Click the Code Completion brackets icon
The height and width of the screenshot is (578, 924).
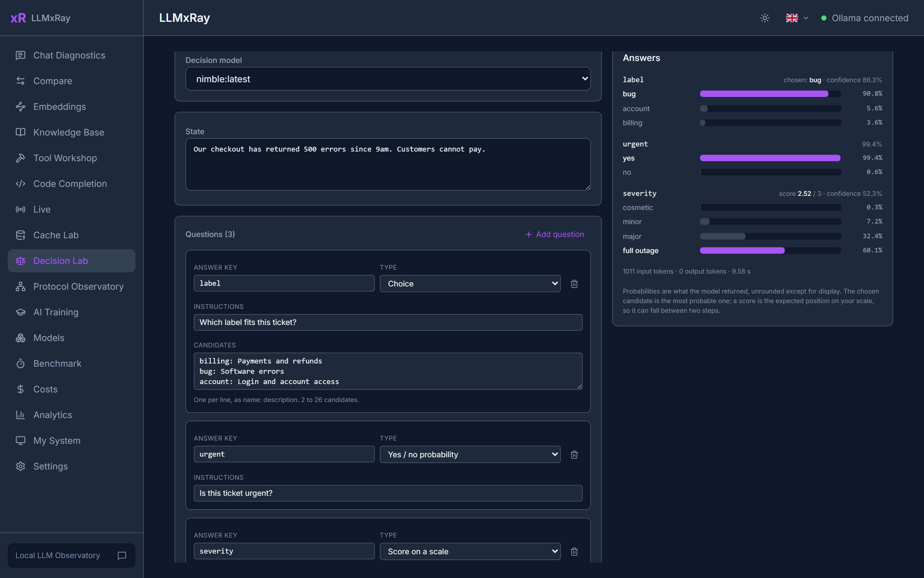click(21, 184)
